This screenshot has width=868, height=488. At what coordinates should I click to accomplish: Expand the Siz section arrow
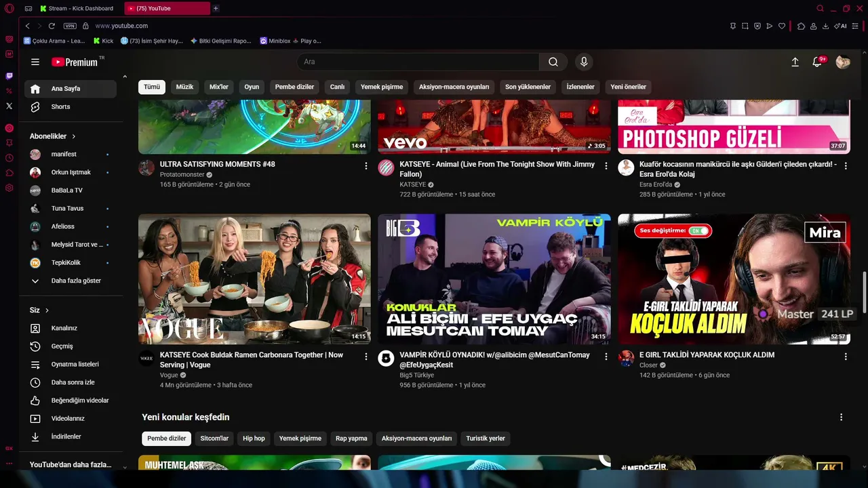pos(47,310)
